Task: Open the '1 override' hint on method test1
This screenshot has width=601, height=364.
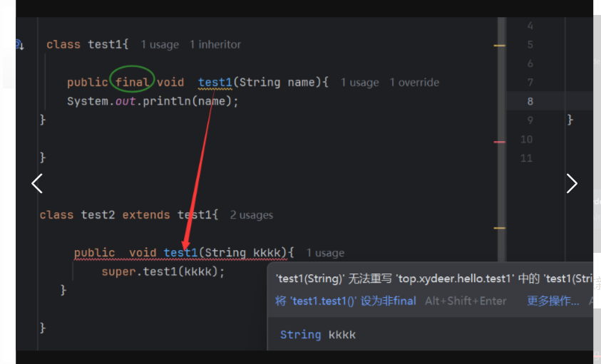Action: [413, 83]
